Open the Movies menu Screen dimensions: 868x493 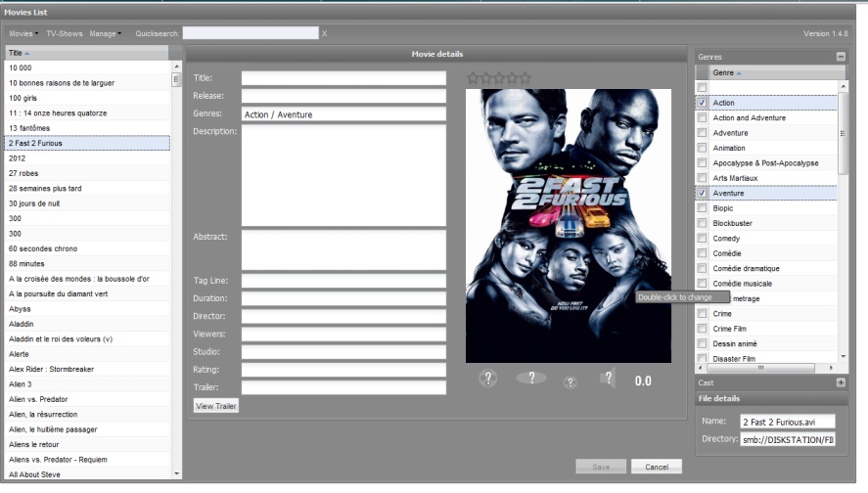23,34
